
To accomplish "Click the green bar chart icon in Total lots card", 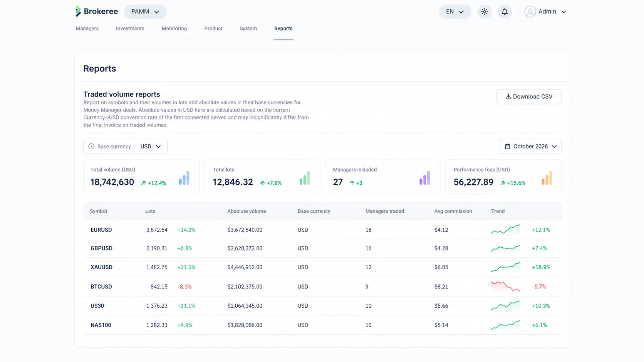I will 305,178.
